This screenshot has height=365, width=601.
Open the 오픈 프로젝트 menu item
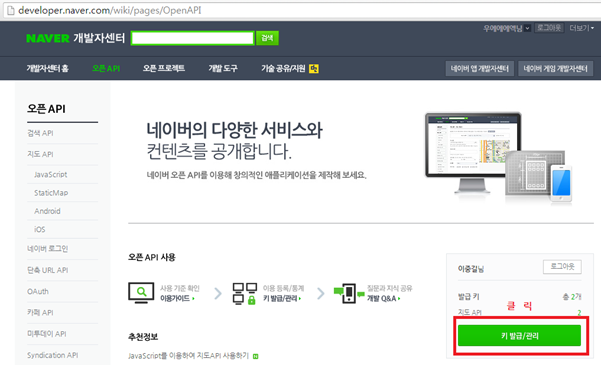[x=164, y=68]
